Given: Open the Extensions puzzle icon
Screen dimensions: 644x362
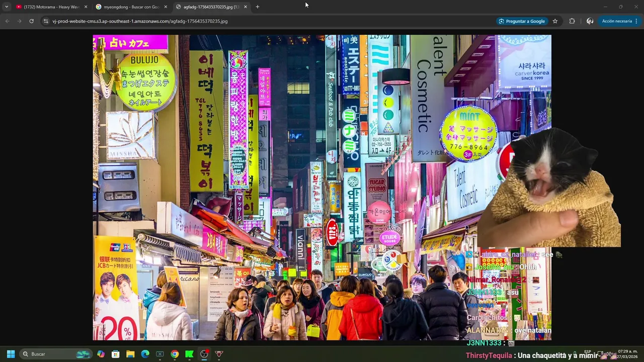Looking at the screenshot, I should (x=572, y=21).
